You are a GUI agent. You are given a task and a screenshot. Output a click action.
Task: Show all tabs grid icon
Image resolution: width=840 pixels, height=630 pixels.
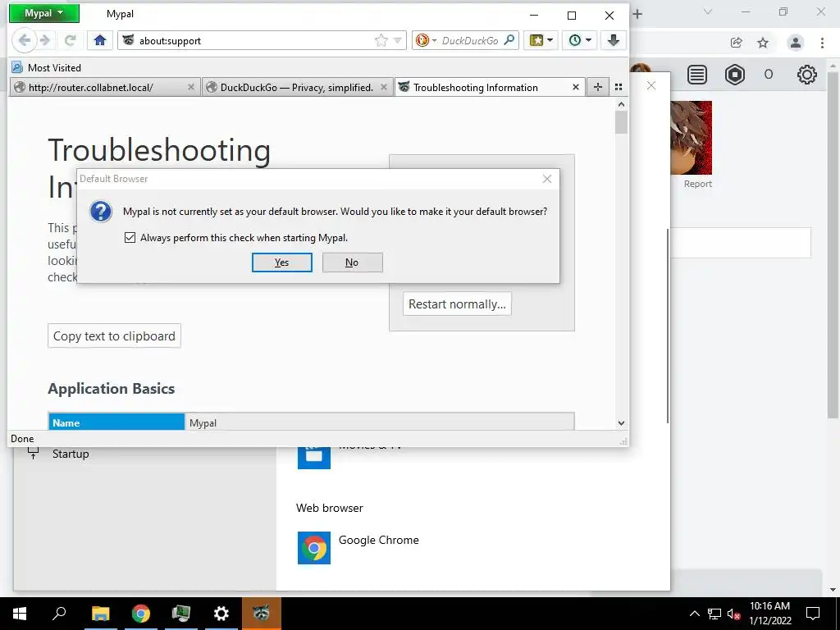click(619, 87)
